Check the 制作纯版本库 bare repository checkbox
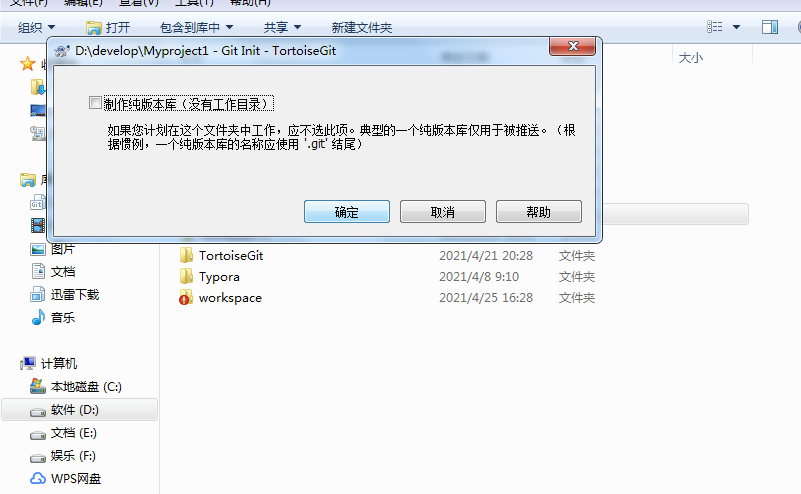801x494 pixels. pyautogui.click(x=95, y=103)
